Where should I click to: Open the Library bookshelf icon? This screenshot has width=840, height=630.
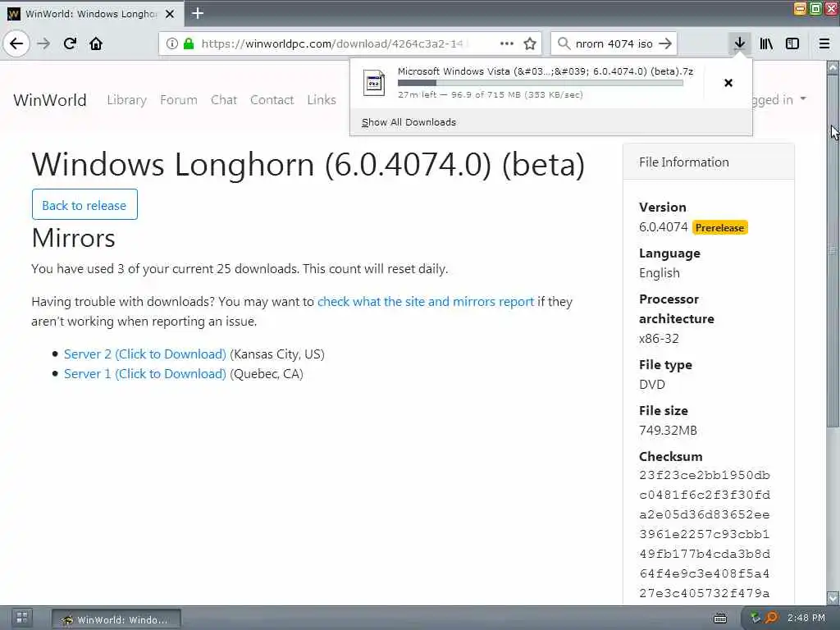click(x=766, y=43)
